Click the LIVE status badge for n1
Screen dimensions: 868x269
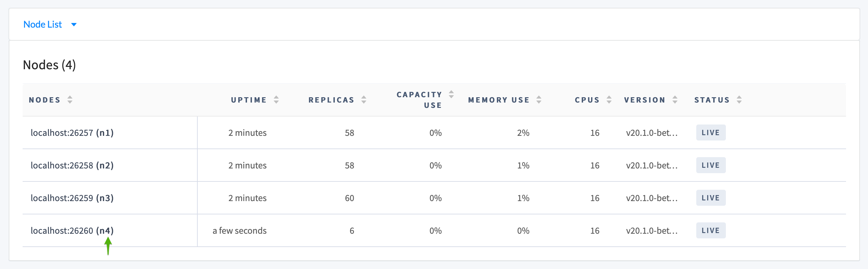(711, 133)
